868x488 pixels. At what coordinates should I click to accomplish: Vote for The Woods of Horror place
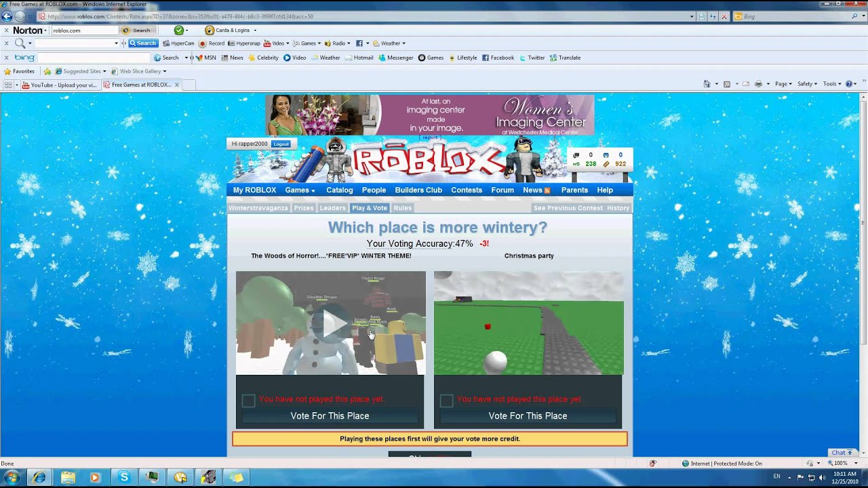tap(330, 416)
